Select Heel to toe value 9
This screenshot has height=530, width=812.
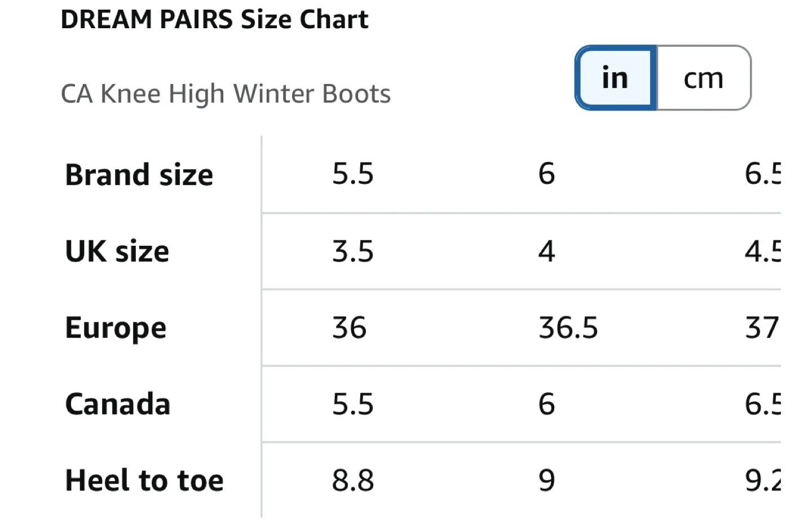click(x=546, y=480)
